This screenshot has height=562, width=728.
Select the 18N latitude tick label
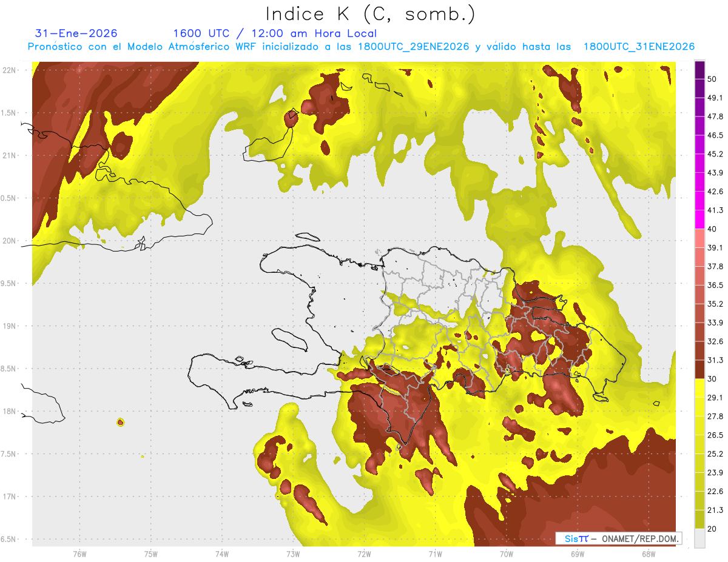10,411
